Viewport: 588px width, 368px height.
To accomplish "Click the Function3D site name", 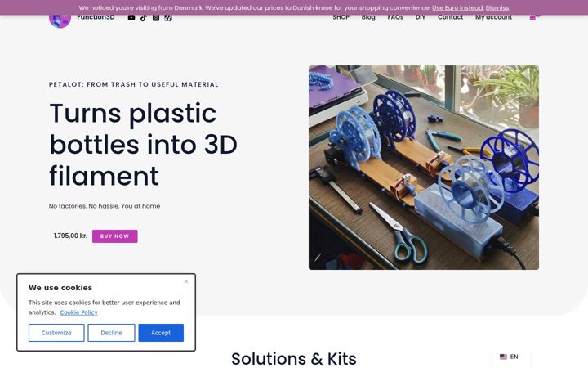I will coord(96,17).
